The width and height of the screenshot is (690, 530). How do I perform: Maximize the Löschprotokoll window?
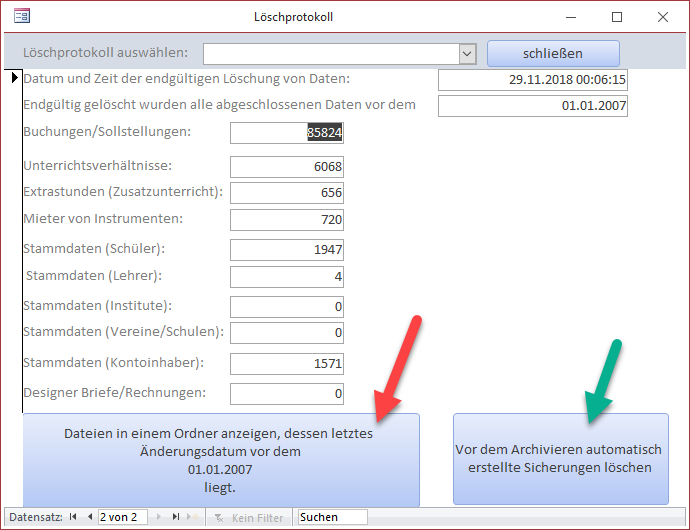pos(617,17)
